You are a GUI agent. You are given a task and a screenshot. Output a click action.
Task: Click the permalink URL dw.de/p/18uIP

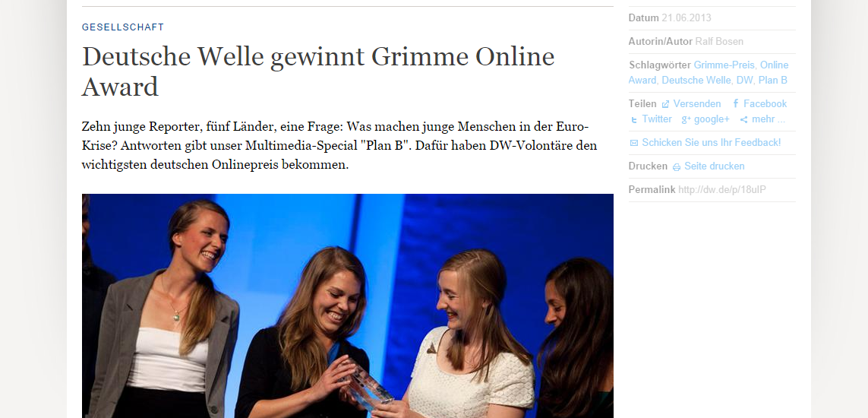722,190
